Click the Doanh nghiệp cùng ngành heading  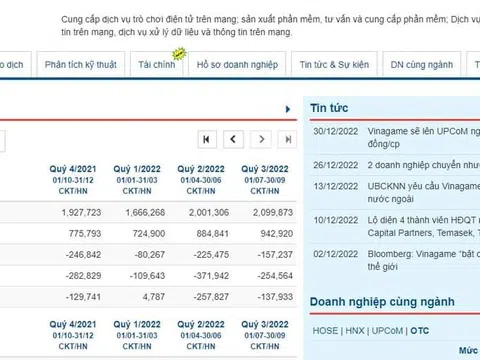coord(382,302)
